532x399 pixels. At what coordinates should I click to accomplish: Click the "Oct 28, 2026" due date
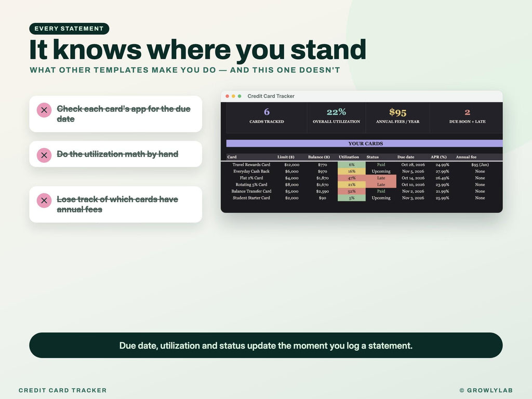click(413, 165)
